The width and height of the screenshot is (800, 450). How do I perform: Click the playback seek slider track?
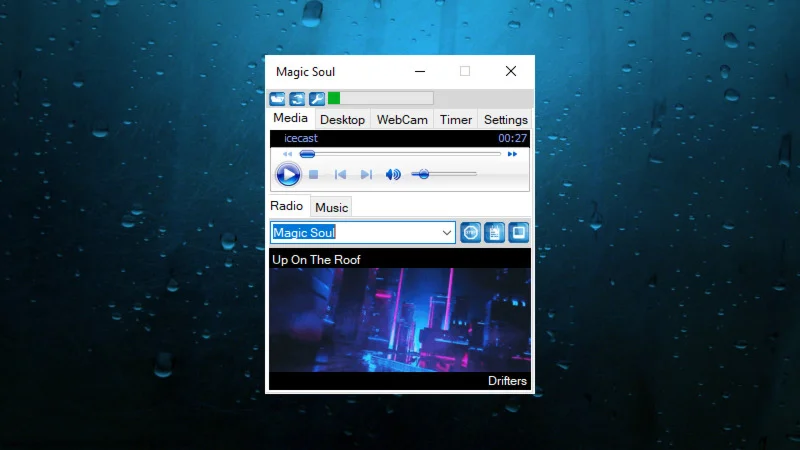coord(401,154)
